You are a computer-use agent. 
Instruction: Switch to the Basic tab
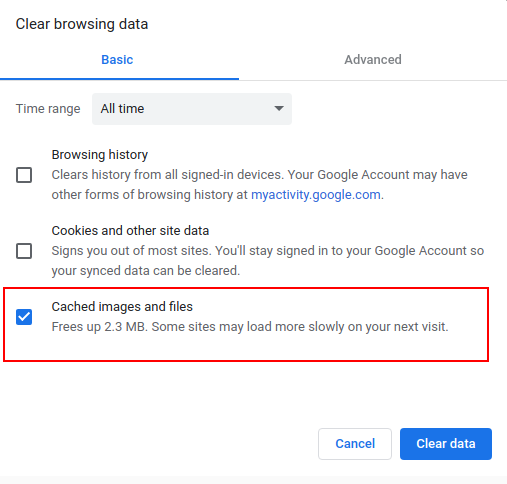point(117,60)
